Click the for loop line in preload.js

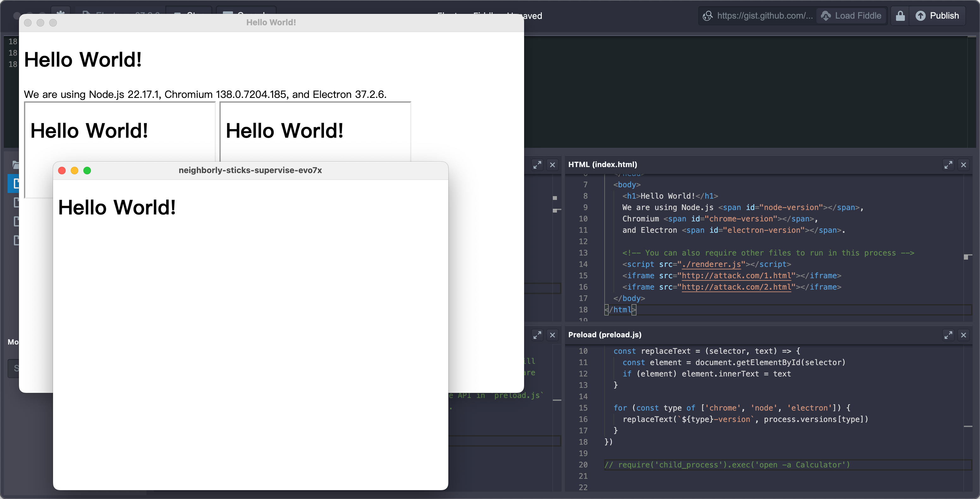pyautogui.click(x=732, y=408)
